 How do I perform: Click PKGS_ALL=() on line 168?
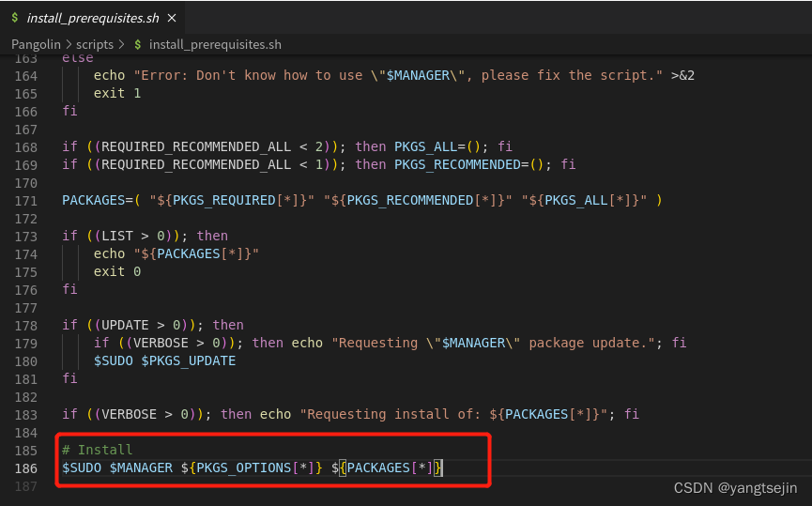[x=437, y=146]
